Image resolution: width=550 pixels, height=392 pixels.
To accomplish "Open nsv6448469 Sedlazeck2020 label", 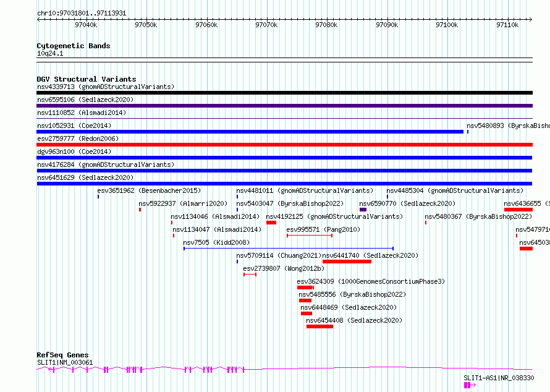I will tap(349, 307).
